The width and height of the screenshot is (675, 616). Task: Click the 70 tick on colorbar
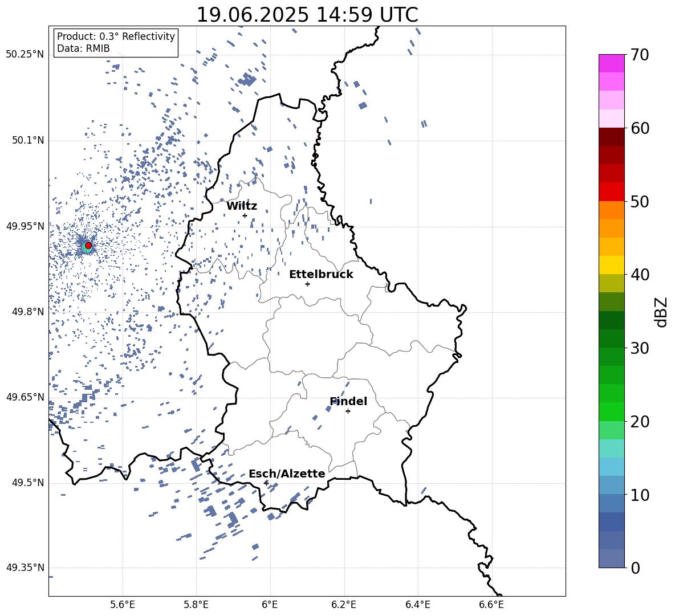coord(640,55)
